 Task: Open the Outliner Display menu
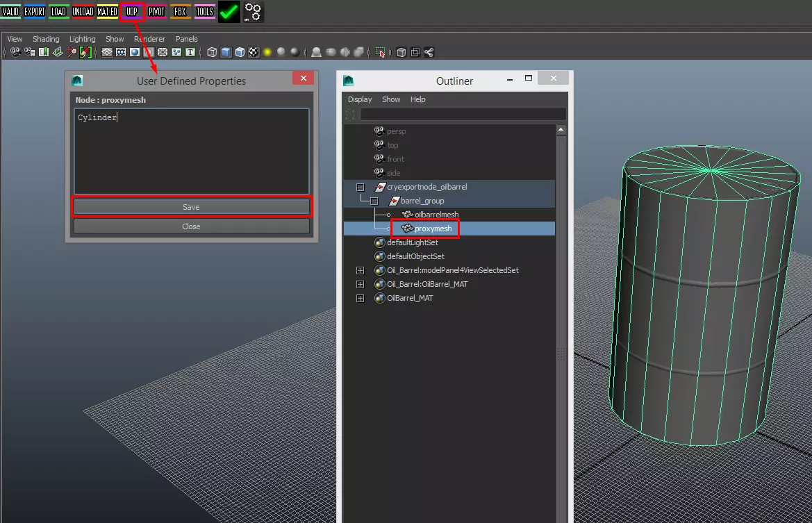pyautogui.click(x=360, y=99)
